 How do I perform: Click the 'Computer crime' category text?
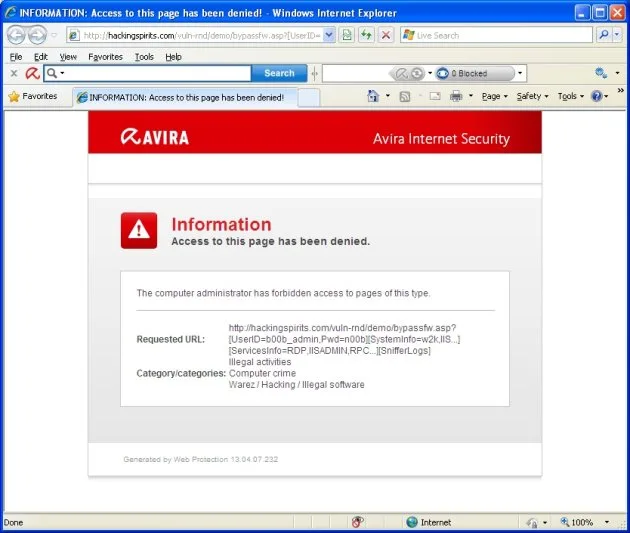[x=262, y=373]
